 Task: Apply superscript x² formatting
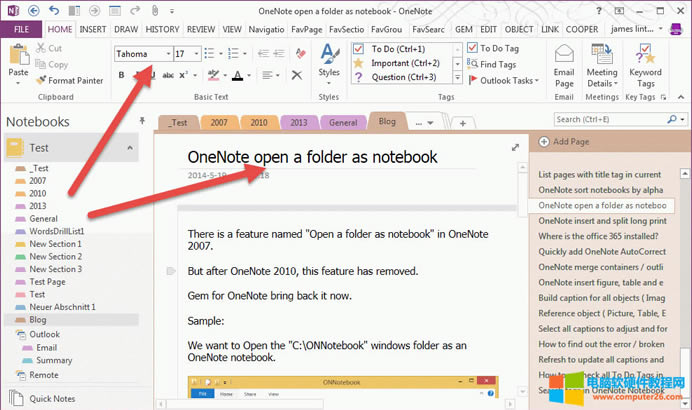coord(183,75)
